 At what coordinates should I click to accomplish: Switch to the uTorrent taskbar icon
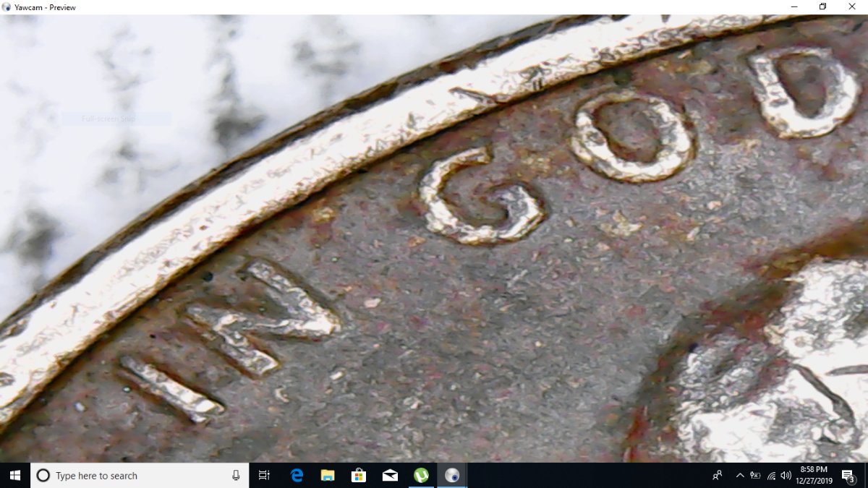[x=421, y=475]
